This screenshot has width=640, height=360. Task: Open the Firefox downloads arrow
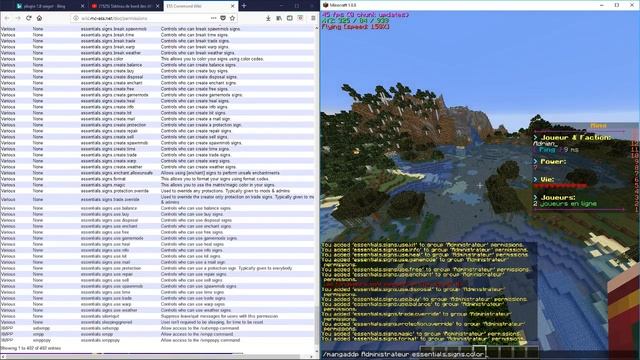(268, 18)
